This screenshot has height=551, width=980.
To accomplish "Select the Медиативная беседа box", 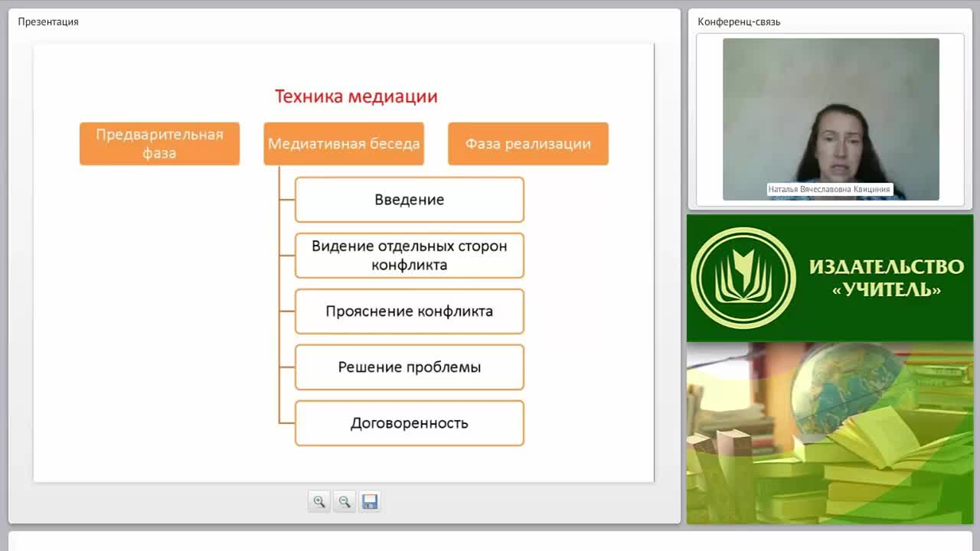I will coord(344,144).
